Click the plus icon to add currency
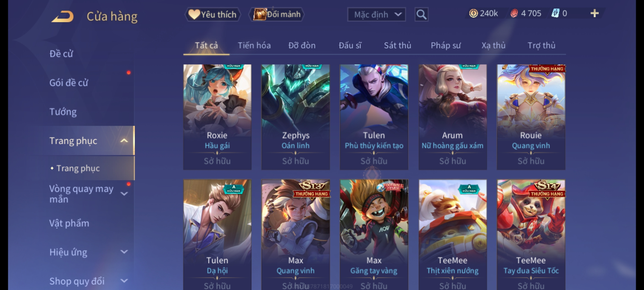 point(595,13)
